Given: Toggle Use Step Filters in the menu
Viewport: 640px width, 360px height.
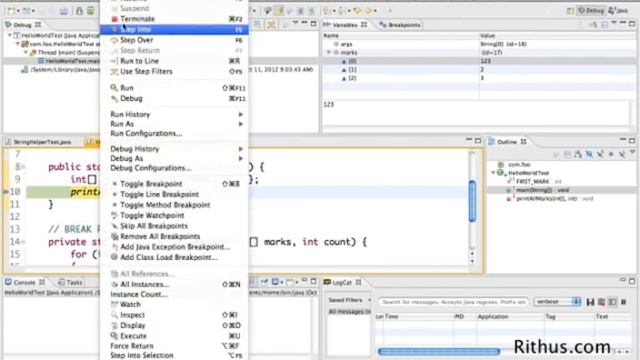Looking at the screenshot, I should pos(174,71).
